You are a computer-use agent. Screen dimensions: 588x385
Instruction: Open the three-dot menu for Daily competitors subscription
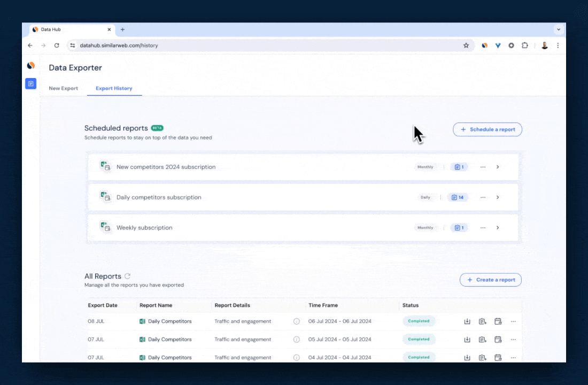click(x=483, y=197)
